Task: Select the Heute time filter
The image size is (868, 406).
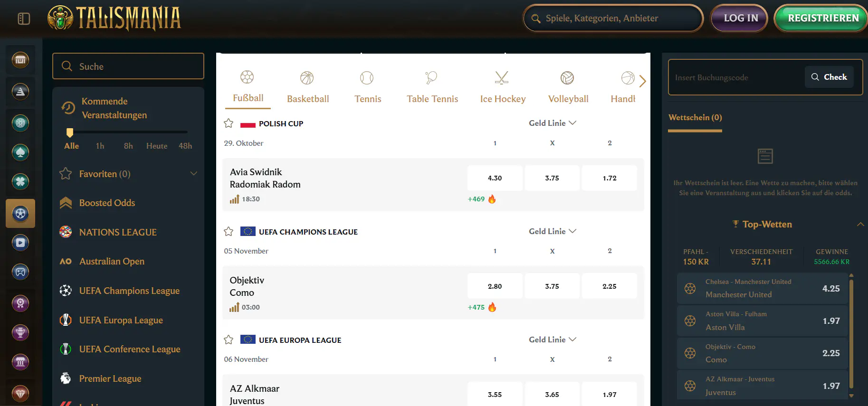Action: [x=157, y=146]
